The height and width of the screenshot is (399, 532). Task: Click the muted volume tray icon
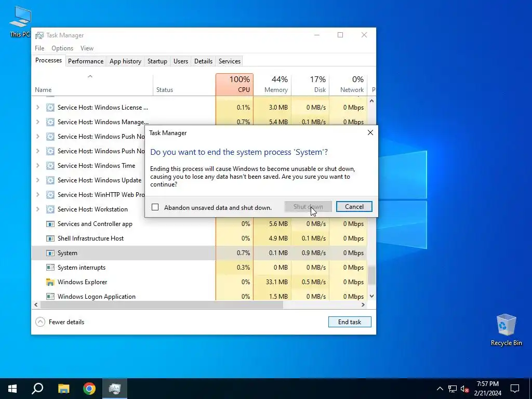(x=464, y=389)
